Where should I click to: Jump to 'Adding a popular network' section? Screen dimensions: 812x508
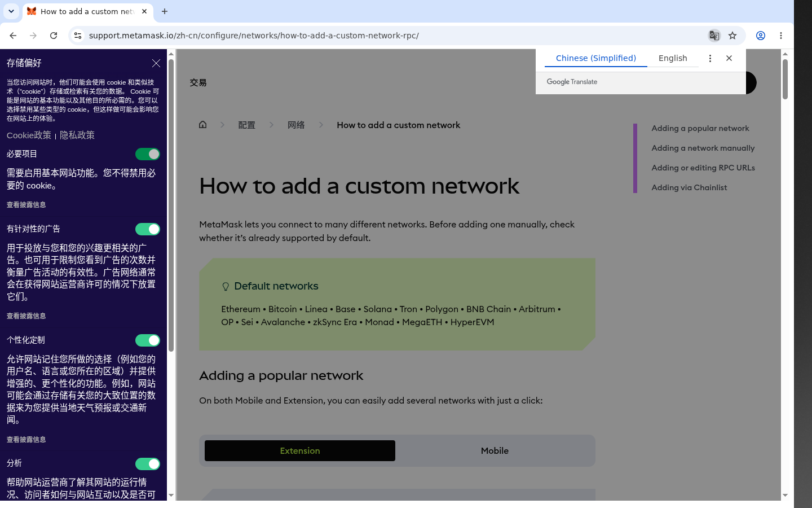[700, 128]
